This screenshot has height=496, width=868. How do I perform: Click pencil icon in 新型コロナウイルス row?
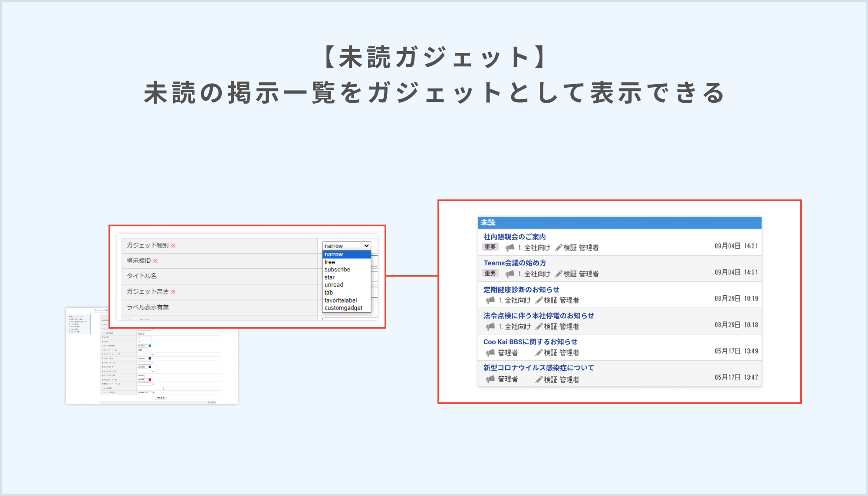(539, 379)
